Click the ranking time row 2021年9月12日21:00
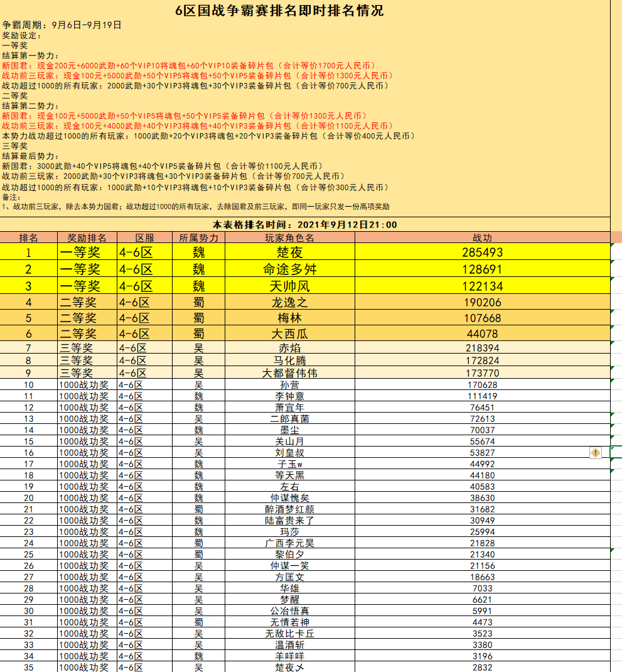This screenshot has height=672, width=622. (x=305, y=224)
